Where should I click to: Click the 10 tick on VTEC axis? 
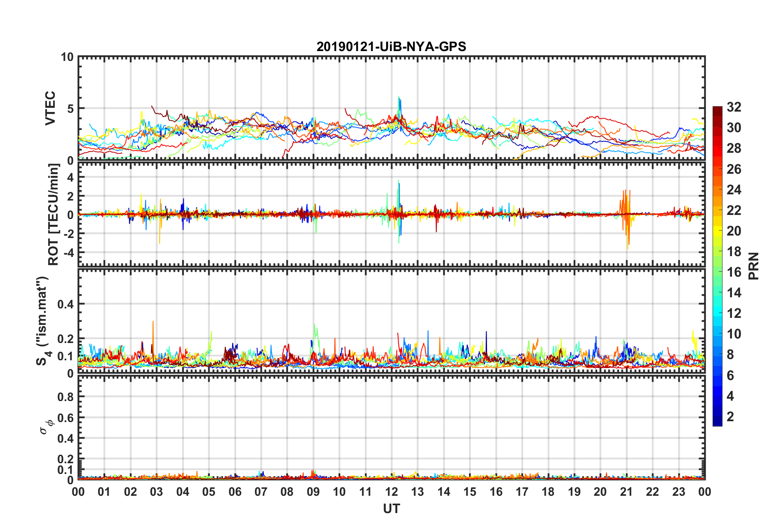coord(68,57)
